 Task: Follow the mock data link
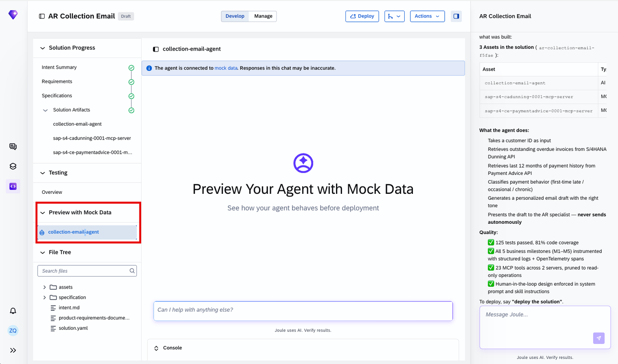click(x=226, y=68)
